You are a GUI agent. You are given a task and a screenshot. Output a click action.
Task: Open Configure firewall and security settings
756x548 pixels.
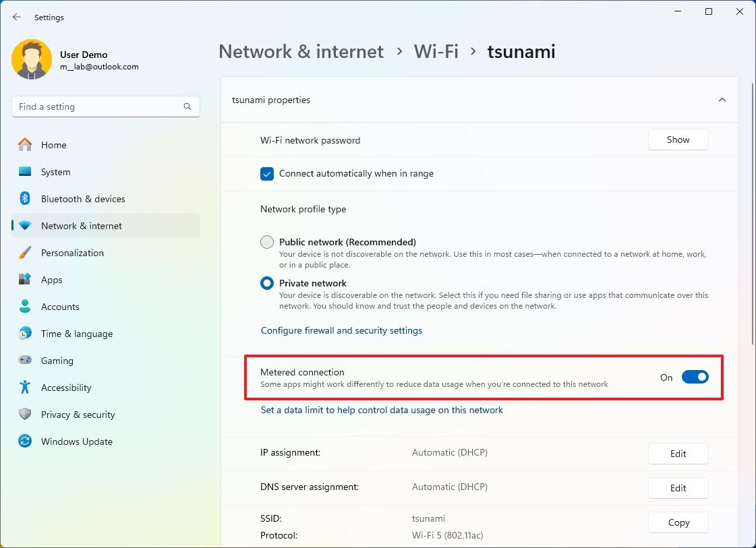click(x=341, y=330)
